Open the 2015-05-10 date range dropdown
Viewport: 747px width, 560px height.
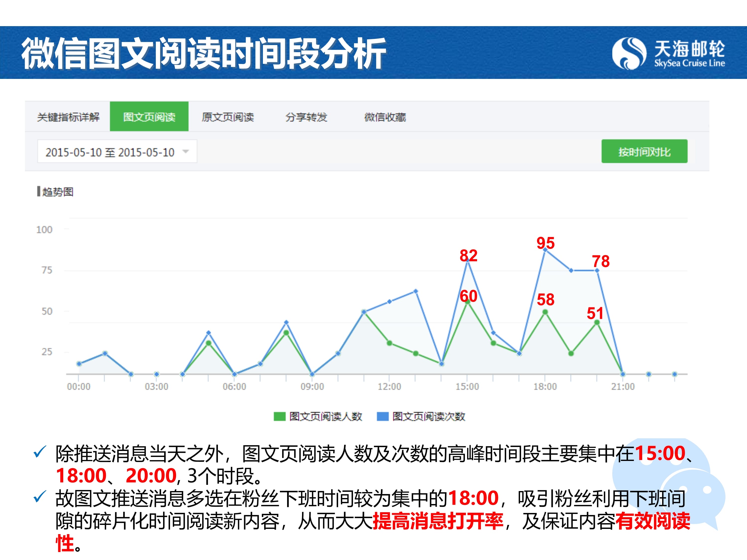[x=117, y=152]
